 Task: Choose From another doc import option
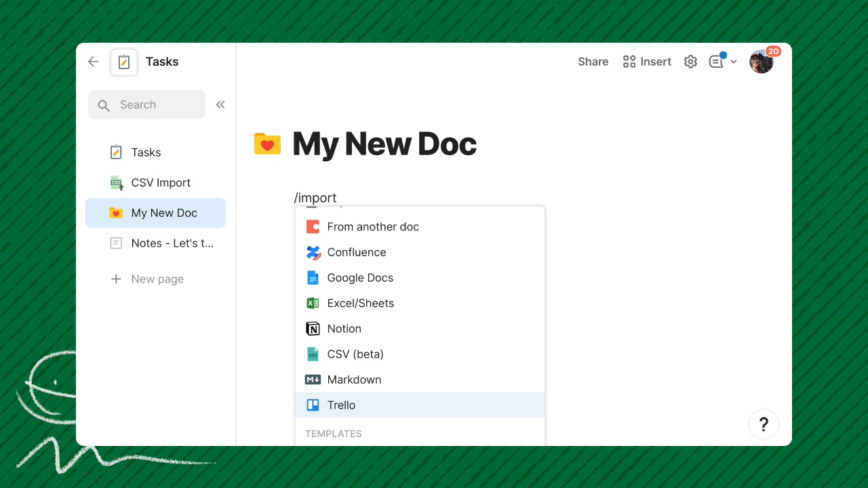tap(420, 227)
